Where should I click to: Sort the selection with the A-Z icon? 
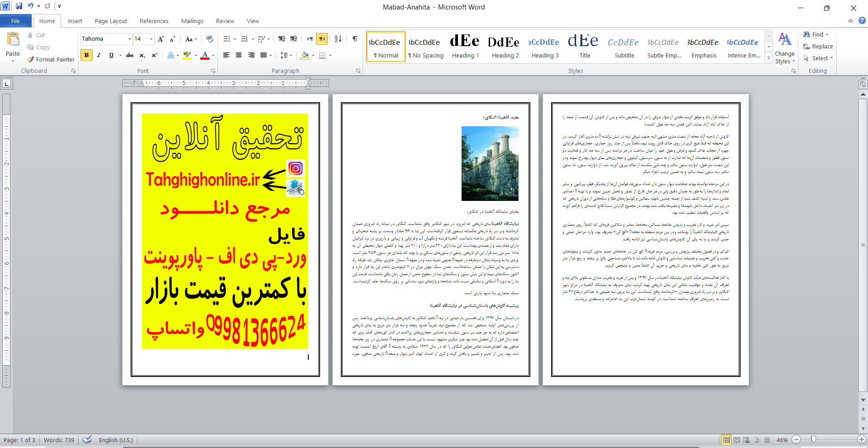338,39
